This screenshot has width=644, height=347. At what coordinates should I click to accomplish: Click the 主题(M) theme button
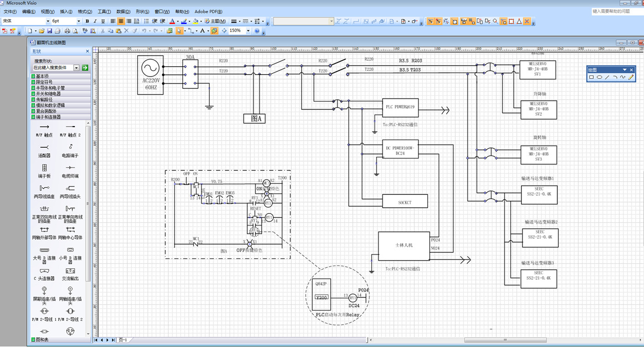point(215,21)
